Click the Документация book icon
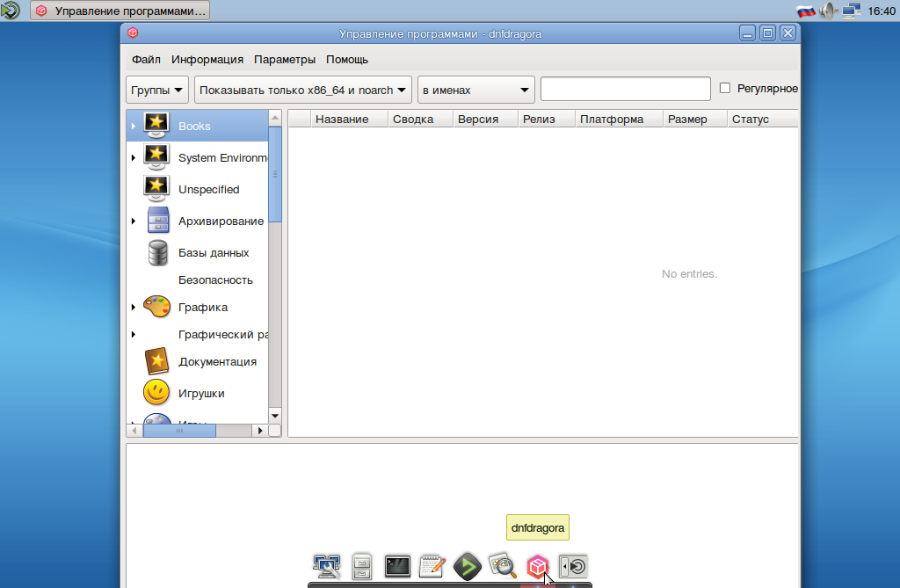900x588 pixels. (x=156, y=361)
